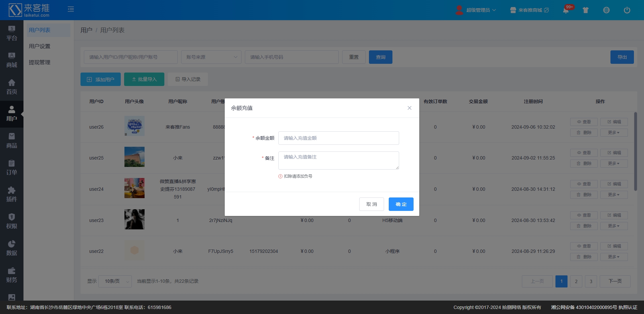Click the power logout icon
The height and width of the screenshot is (314, 644).
coord(627,10)
